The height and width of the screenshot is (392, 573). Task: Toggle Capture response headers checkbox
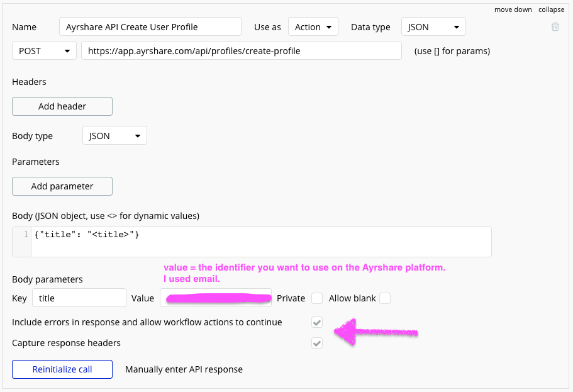pos(317,344)
